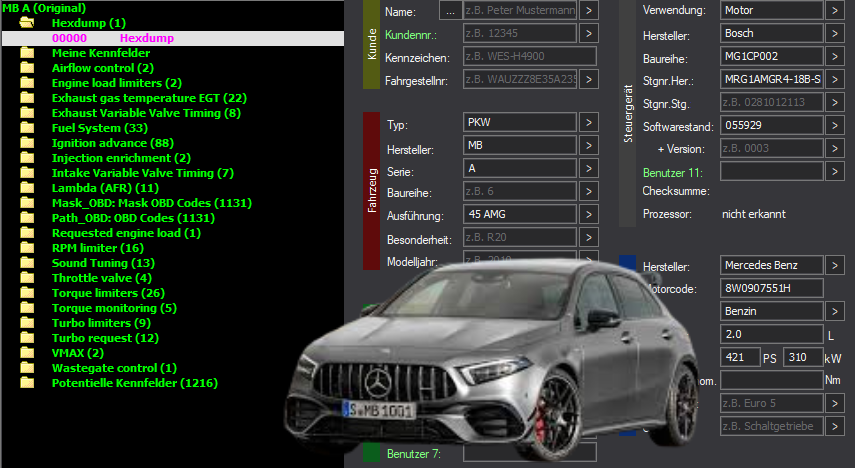Click the Euro 5 emission standard field
This screenshot has height=468, width=855.
(x=772, y=403)
